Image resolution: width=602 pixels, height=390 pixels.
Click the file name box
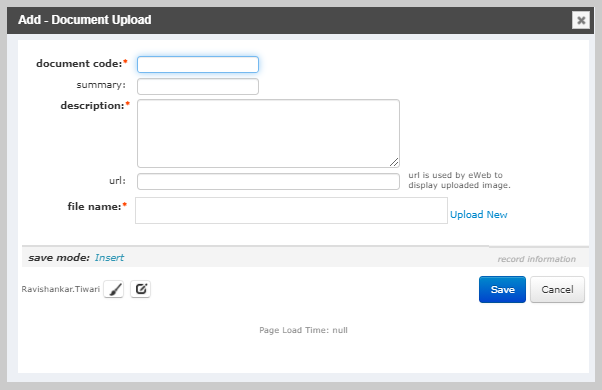tap(291, 210)
